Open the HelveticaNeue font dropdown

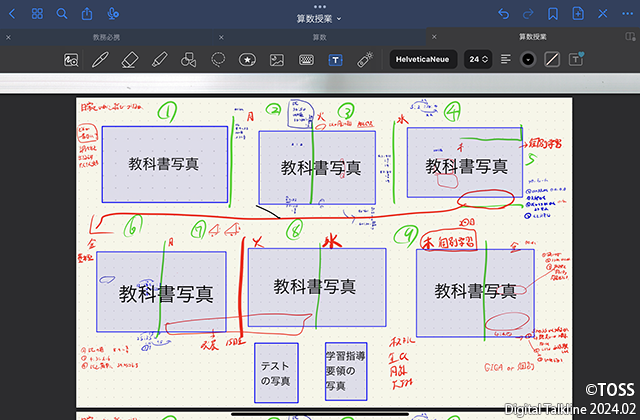425,60
